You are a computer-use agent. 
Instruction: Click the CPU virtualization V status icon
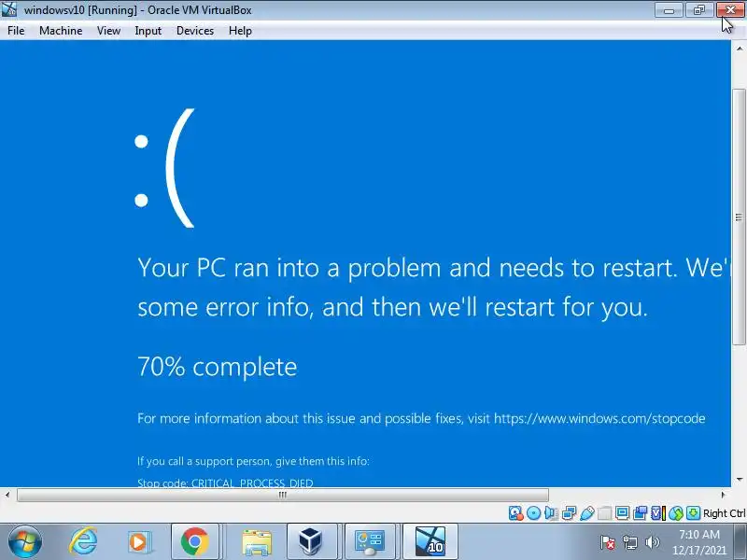point(658,512)
